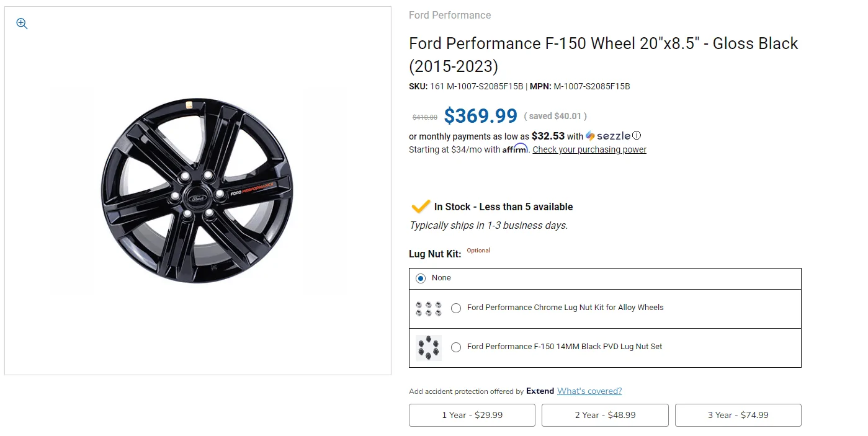This screenshot has width=868, height=436.
Task: Open the What's covered link
Action: (589, 391)
